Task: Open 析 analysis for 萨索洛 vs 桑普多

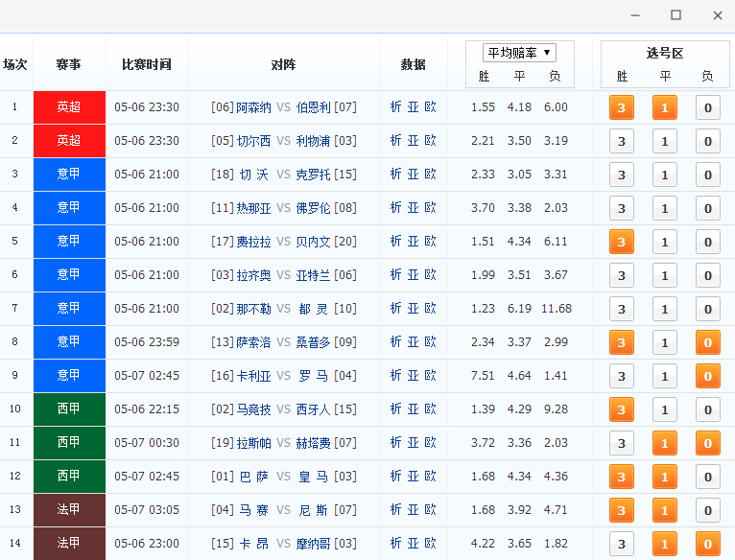Action: (x=396, y=341)
